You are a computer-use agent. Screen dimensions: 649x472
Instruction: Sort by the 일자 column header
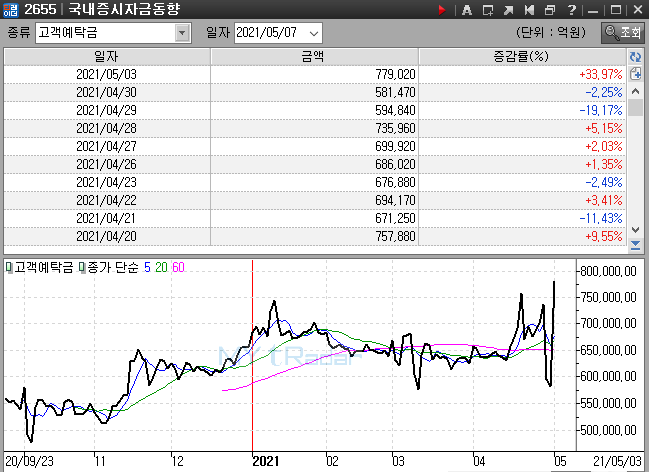pyautogui.click(x=106, y=57)
